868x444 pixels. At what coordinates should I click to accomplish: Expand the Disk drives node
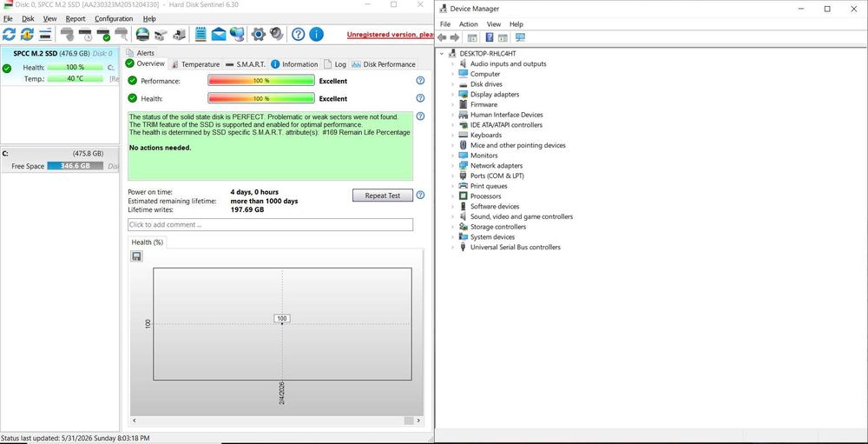(452, 84)
